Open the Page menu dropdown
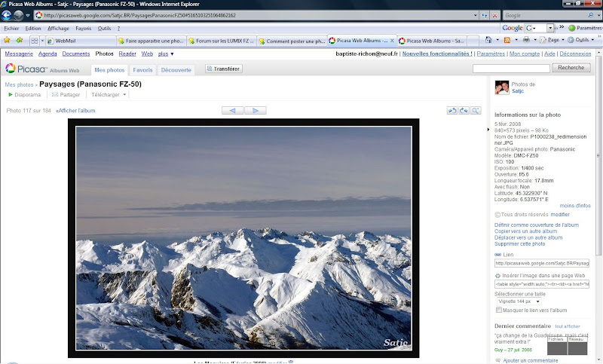Screen dimensions: 603x364 click(x=552, y=40)
